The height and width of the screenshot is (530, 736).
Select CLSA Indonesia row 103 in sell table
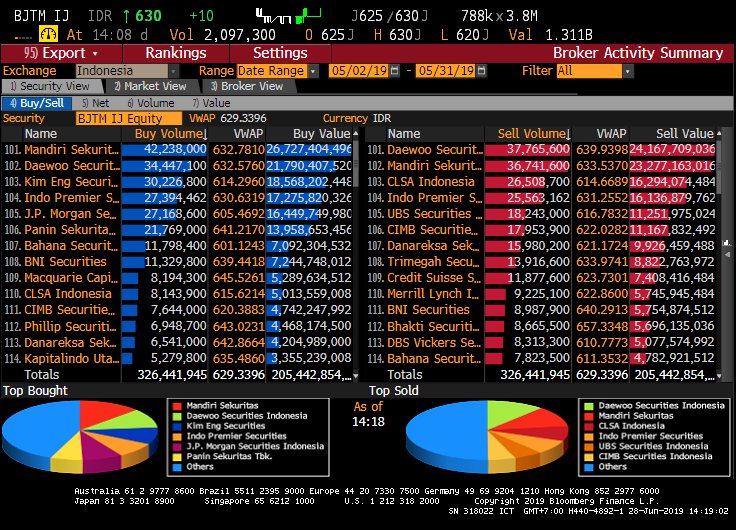tap(540, 182)
